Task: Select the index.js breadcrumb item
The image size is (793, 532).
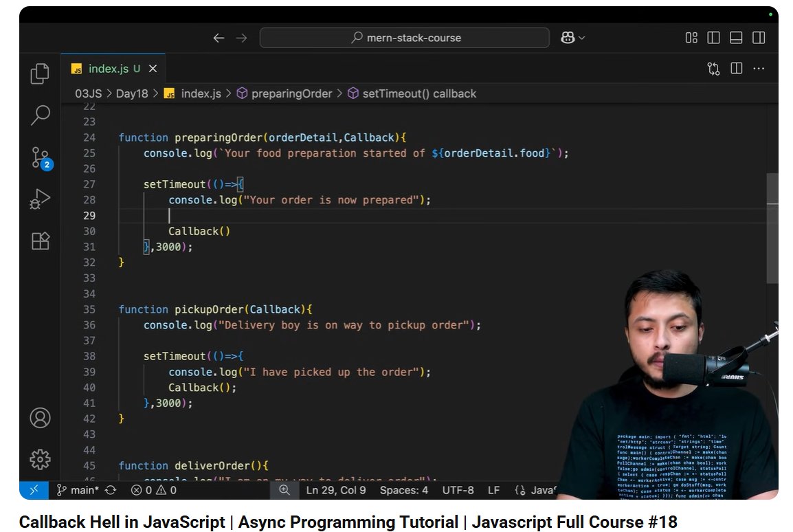Action: click(193, 93)
